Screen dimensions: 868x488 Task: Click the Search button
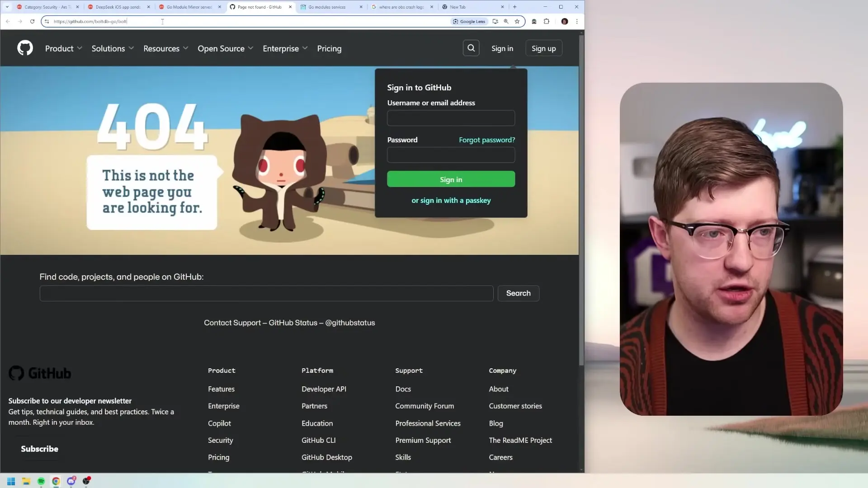pyautogui.click(x=519, y=293)
